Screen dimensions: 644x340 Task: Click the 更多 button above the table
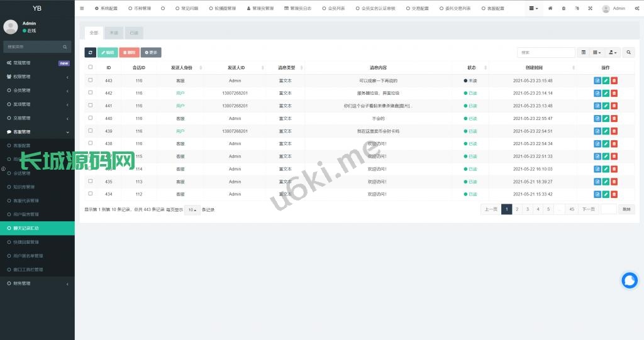151,53
